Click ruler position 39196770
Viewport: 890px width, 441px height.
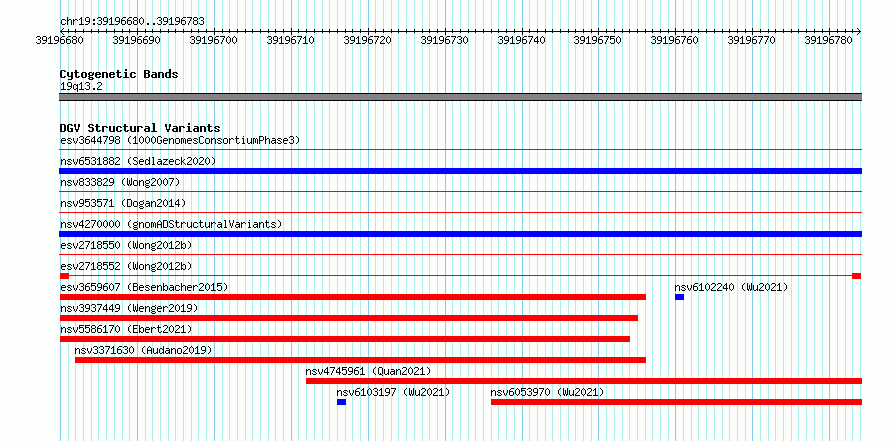[x=752, y=40]
